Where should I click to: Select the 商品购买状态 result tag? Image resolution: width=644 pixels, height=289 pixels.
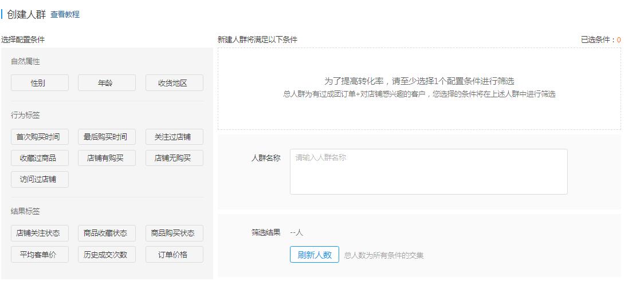click(174, 233)
